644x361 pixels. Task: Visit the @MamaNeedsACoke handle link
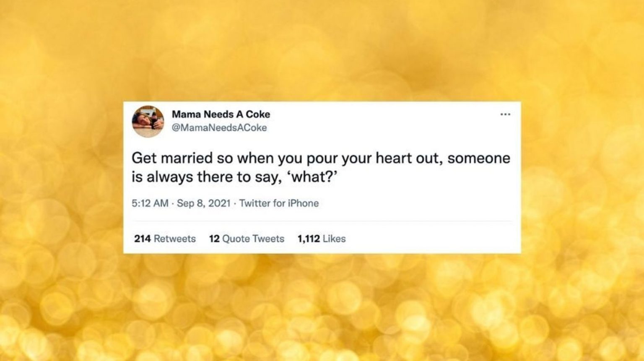click(x=219, y=128)
